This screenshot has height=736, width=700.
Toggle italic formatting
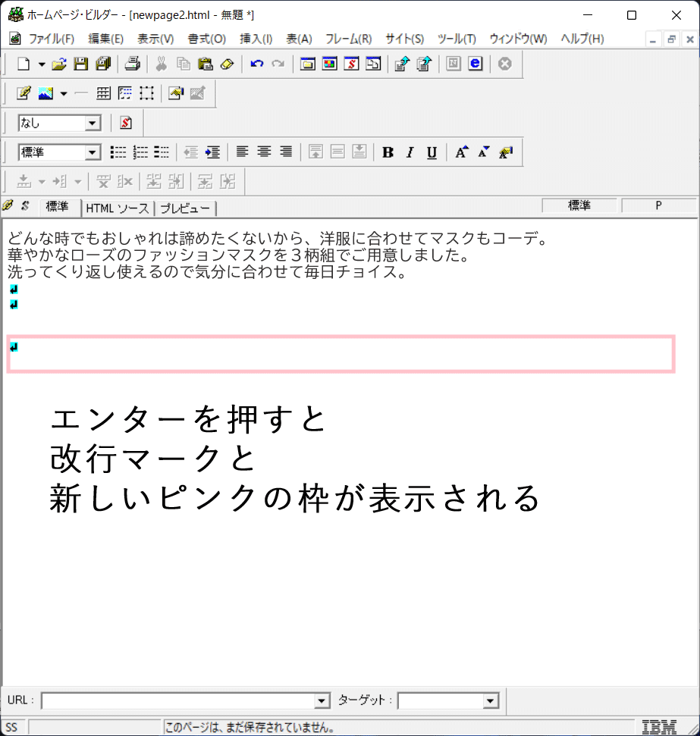410,152
